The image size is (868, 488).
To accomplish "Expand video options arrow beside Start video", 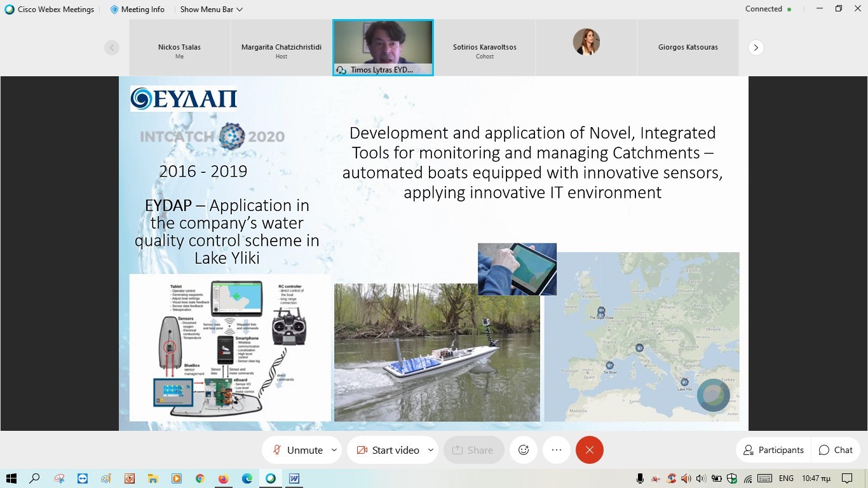I will pyautogui.click(x=430, y=450).
